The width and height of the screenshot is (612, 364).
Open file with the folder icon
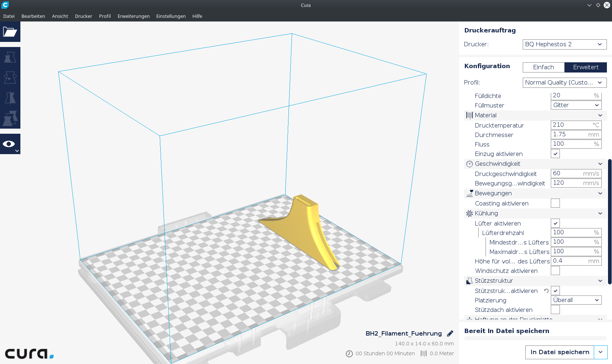tap(10, 32)
